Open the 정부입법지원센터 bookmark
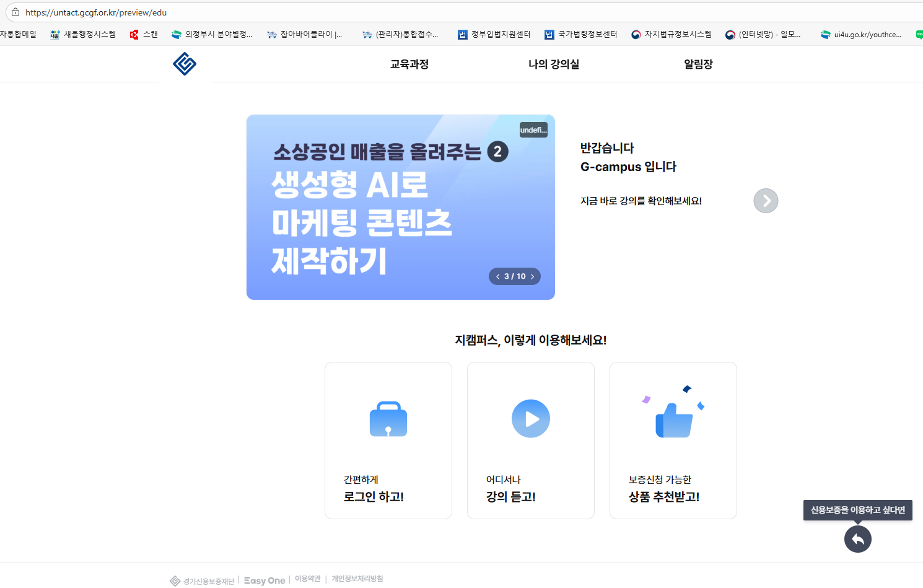923x588 pixels. (x=494, y=35)
